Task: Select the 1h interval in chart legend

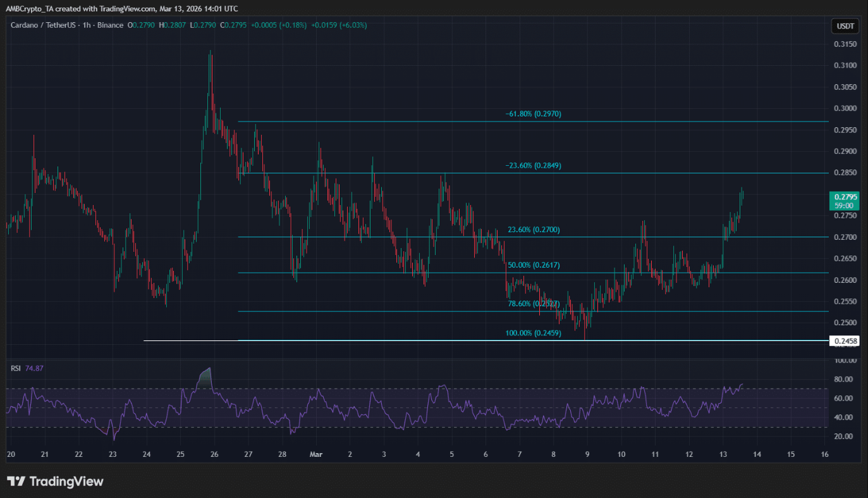Action: pyautogui.click(x=87, y=25)
